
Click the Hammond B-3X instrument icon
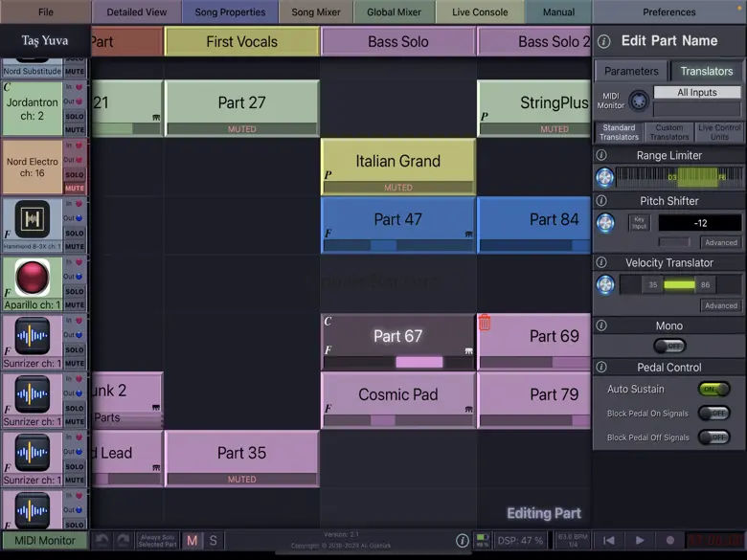pyautogui.click(x=32, y=220)
